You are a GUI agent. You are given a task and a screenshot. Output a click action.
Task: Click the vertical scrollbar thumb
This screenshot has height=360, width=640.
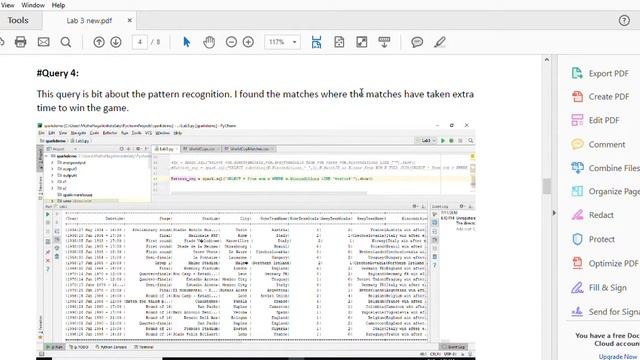tap(547, 186)
